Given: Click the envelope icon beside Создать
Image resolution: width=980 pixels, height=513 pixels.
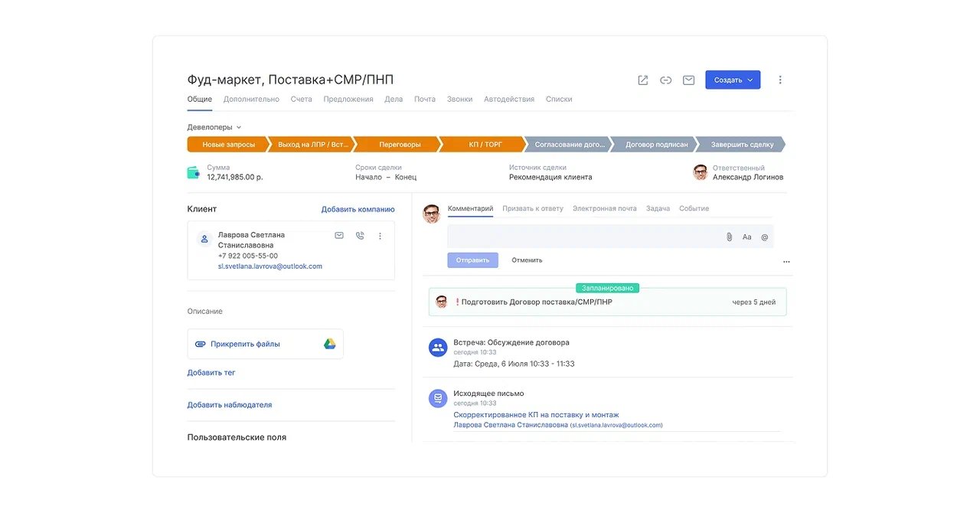Looking at the screenshot, I should (x=689, y=80).
